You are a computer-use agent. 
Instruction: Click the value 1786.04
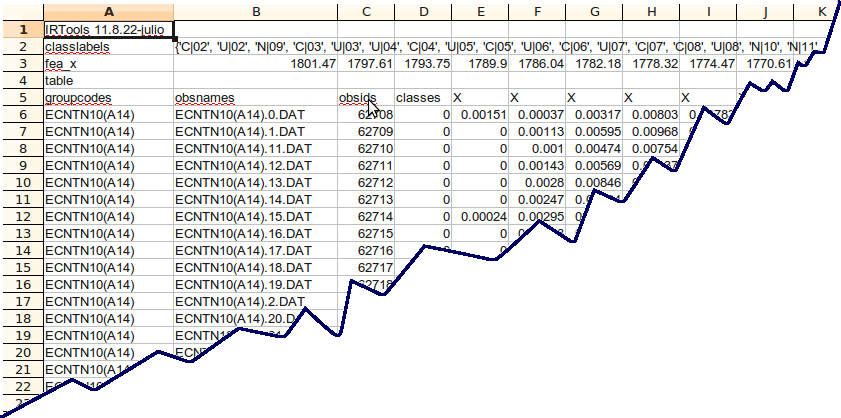pyautogui.click(x=537, y=64)
